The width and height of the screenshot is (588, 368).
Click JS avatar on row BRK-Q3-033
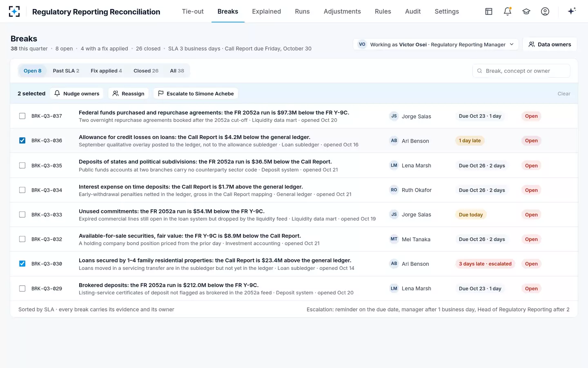[394, 215]
